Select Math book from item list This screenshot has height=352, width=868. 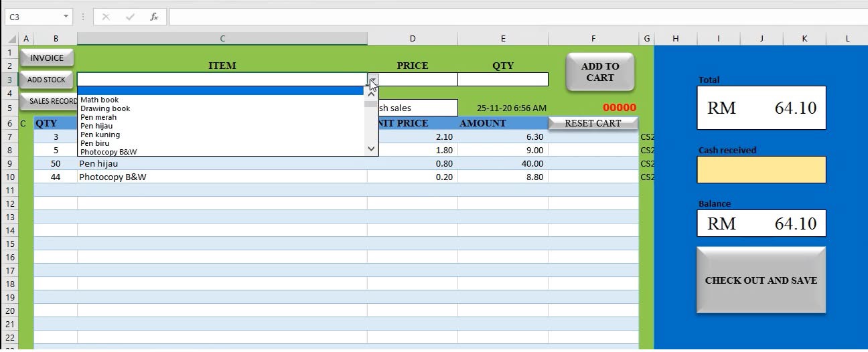[100, 100]
